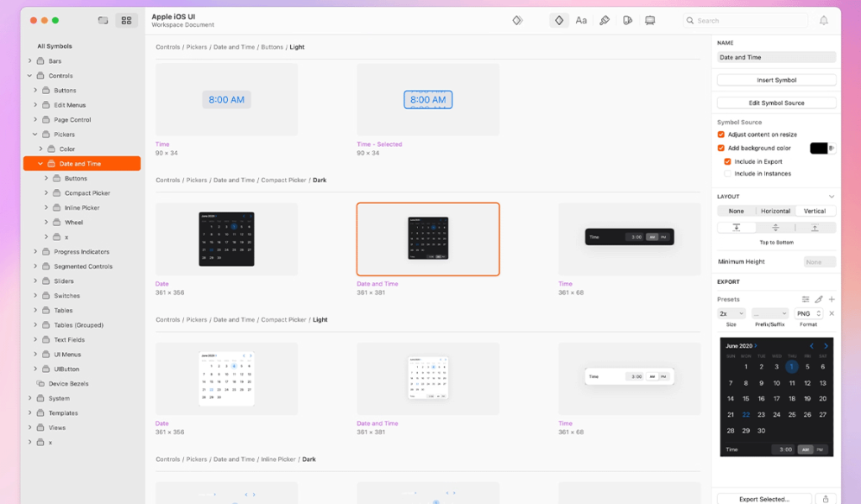Click the Compact Picker Dark breadcrumb
This screenshot has height=504, width=861.
coord(320,181)
